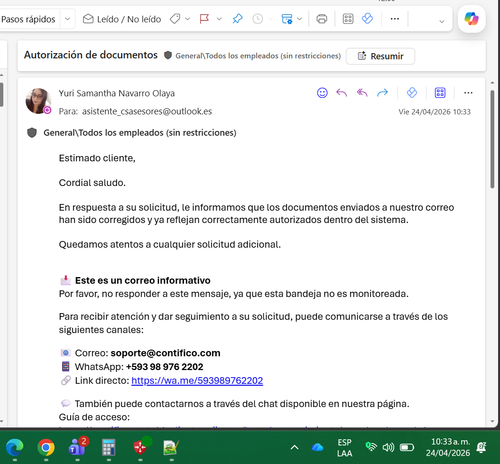This screenshot has height=464, width=500.
Task: Open more toolbar options ellipsis
Action: point(395,19)
